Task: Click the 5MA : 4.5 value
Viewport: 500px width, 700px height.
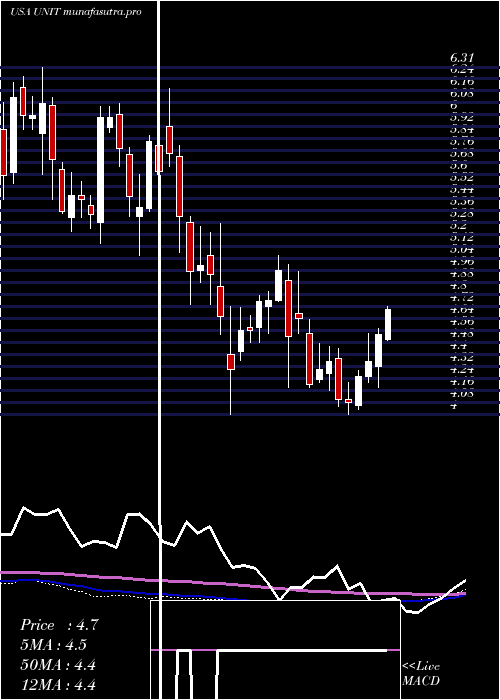Action: [54, 645]
